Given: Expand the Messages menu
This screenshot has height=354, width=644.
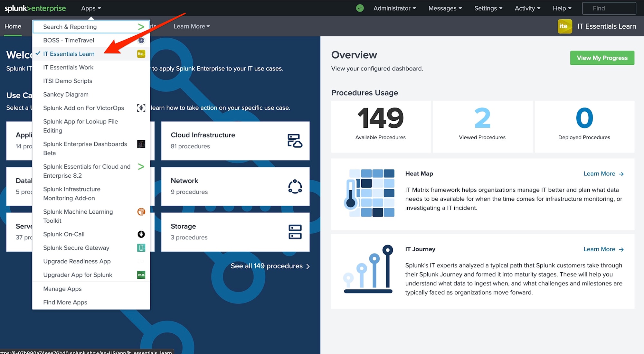Looking at the screenshot, I should tap(445, 8).
